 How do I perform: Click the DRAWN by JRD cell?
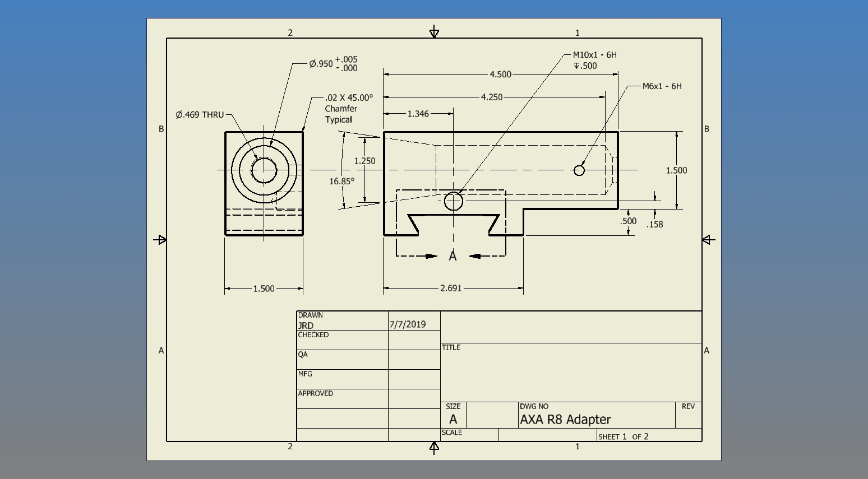pos(342,321)
